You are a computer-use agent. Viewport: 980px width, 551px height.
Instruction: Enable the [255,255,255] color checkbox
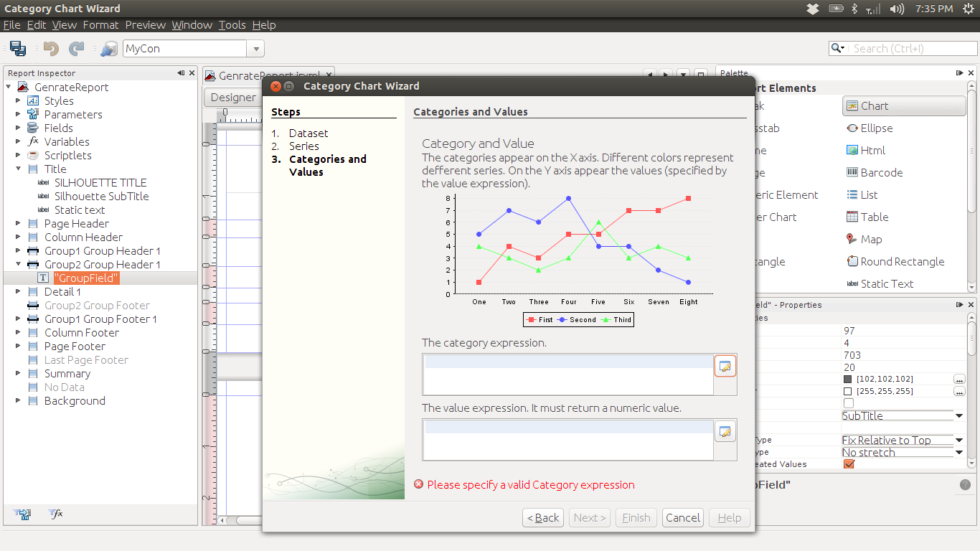[x=849, y=391]
